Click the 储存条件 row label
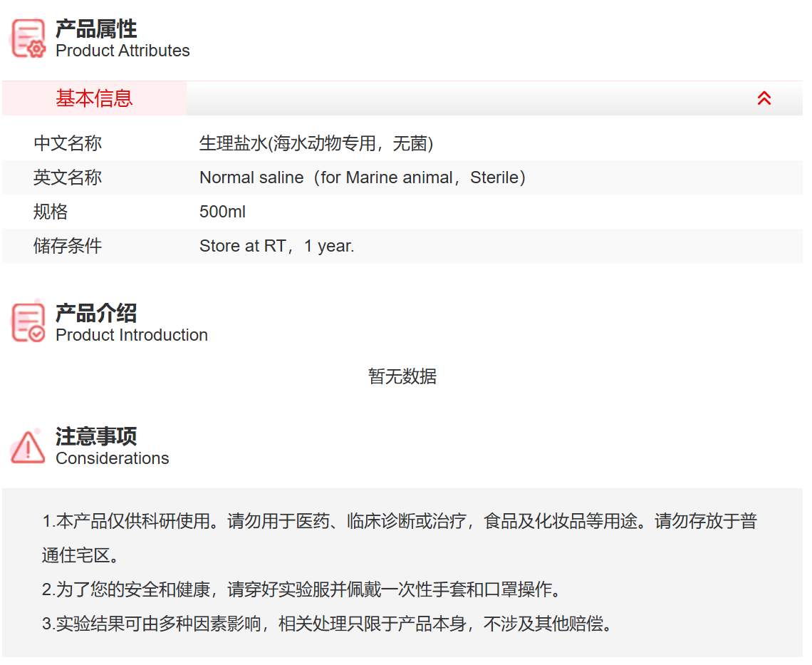Image resolution: width=812 pixels, height=665 pixels. 68,246
